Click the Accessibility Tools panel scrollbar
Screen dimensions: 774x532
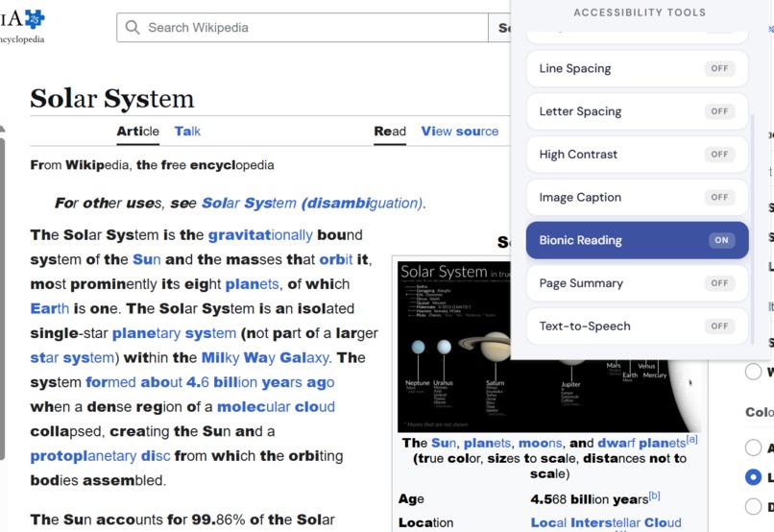click(752, 230)
